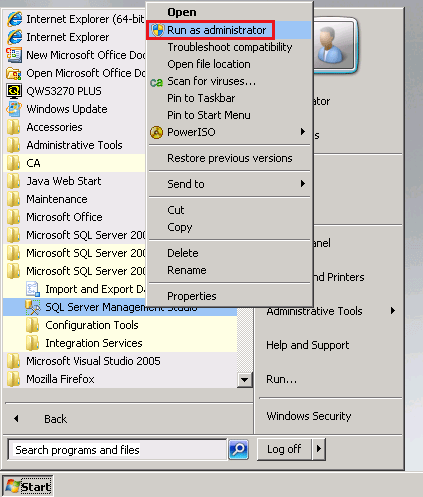Click the Microsoft Office folder icon

13,217
